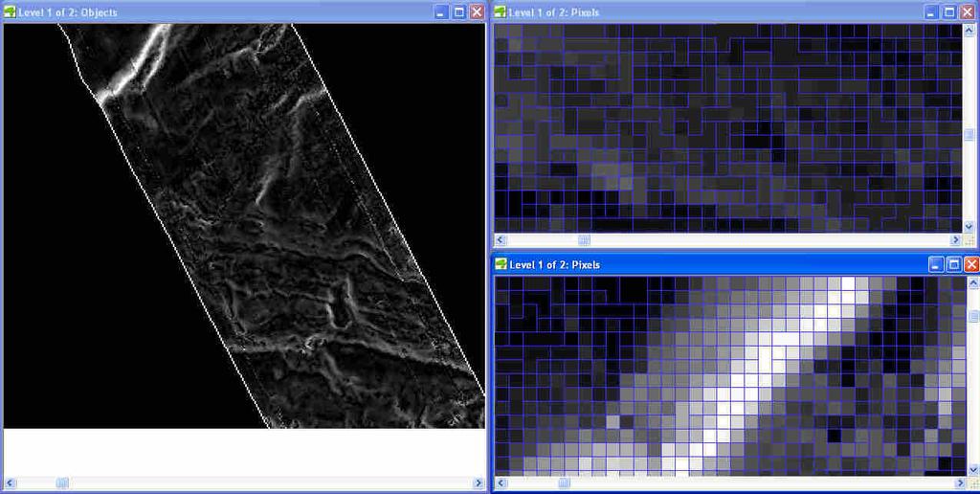Click left scroll arrow in Objects window
The image size is (980, 494).
tap(10, 483)
